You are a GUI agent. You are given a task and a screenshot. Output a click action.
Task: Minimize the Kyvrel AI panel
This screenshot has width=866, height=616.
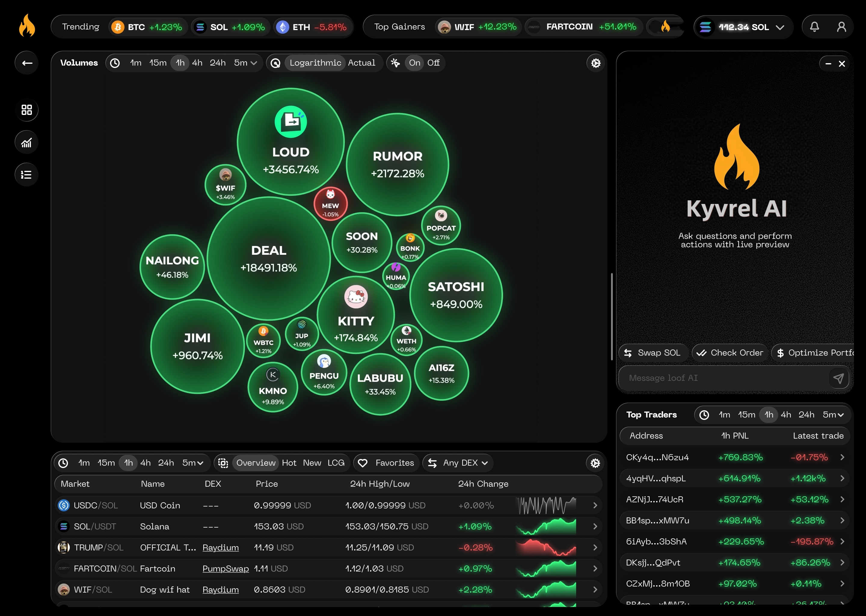[828, 64]
